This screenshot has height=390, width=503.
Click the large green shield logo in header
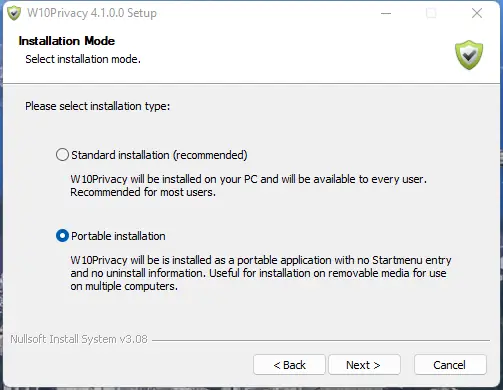(x=469, y=55)
